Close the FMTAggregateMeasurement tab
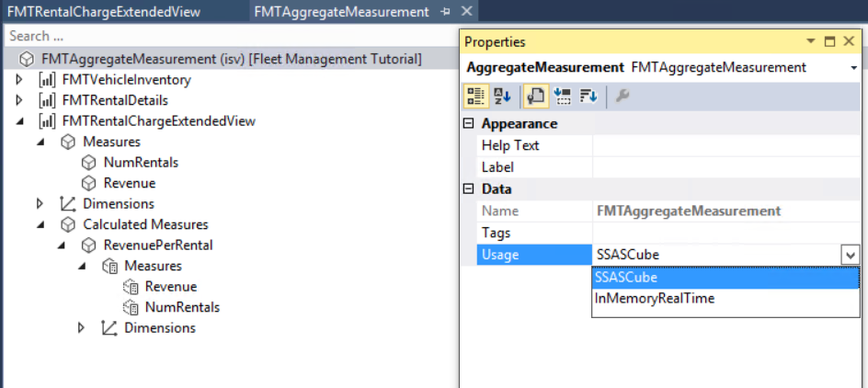Screen dimensions: 868x388 point(465,12)
